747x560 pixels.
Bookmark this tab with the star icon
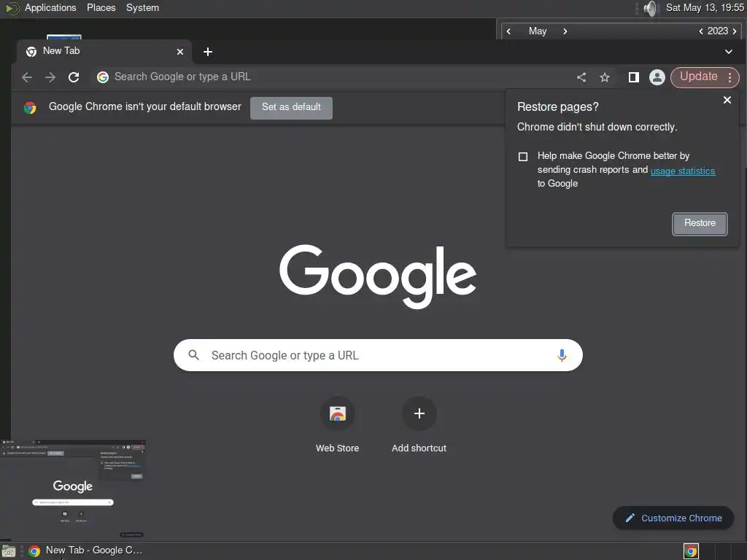[605, 77]
